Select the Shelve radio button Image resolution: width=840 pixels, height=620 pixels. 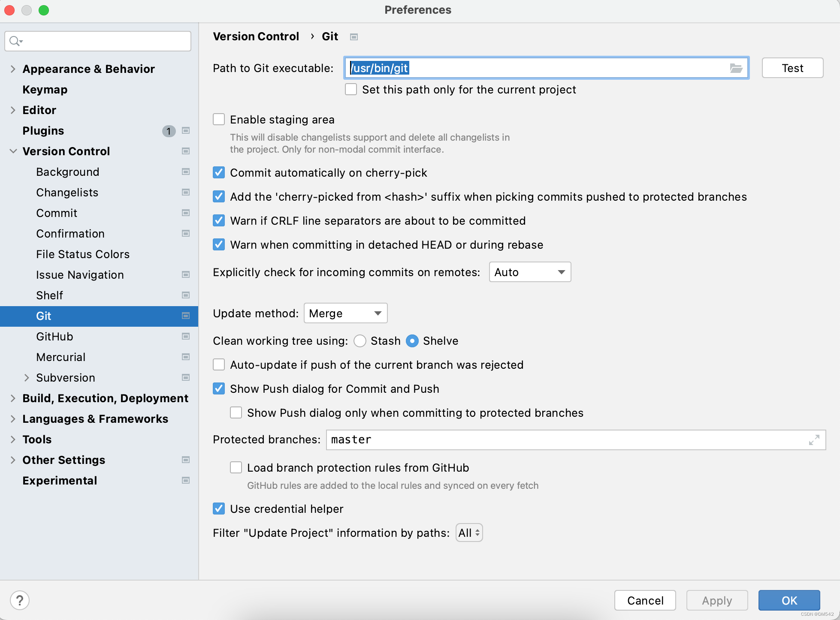(412, 341)
